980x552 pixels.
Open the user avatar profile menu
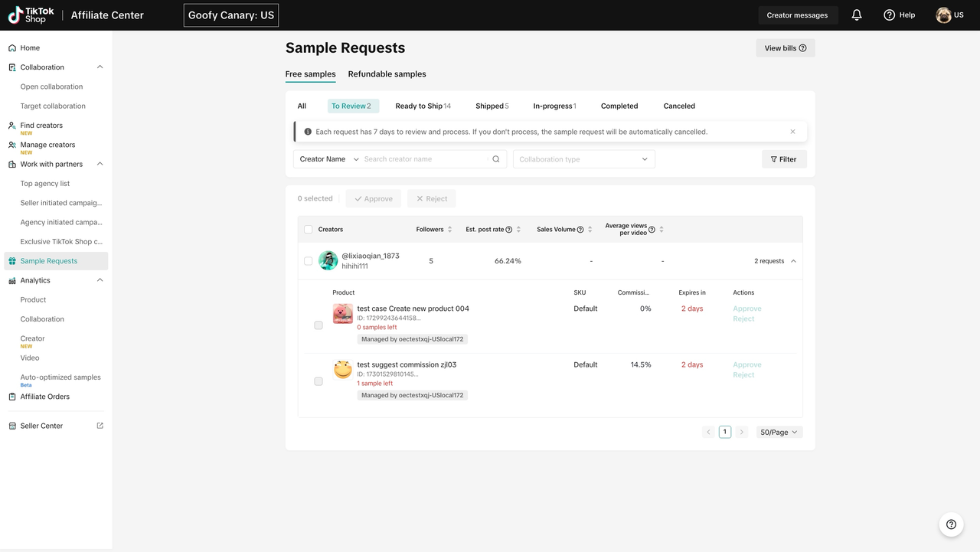tap(943, 15)
